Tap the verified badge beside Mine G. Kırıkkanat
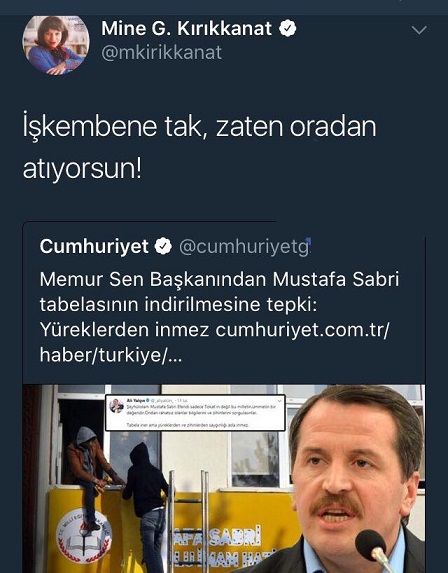Viewport: 448px width, 573px height. tap(288, 29)
